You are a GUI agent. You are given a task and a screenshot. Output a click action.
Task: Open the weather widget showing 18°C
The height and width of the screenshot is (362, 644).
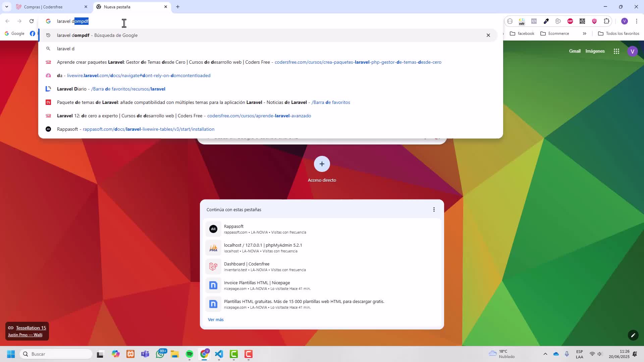click(502, 354)
